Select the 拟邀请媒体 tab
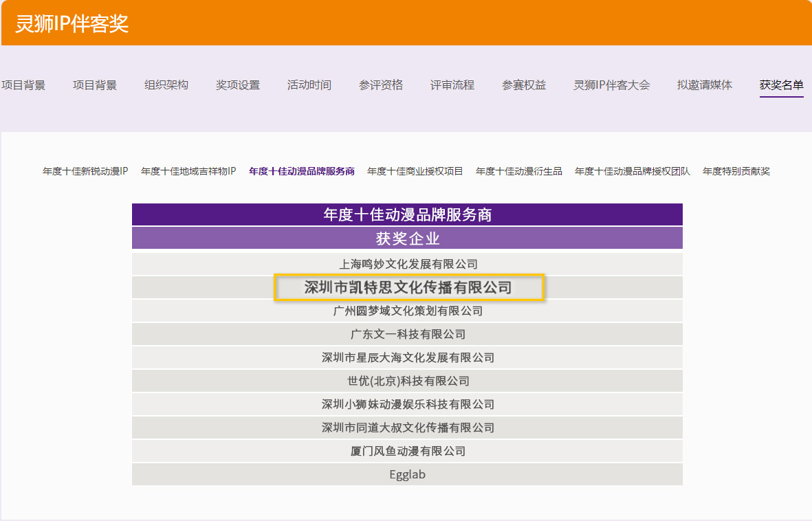Image resolution: width=812 pixels, height=521 pixels. (704, 85)
